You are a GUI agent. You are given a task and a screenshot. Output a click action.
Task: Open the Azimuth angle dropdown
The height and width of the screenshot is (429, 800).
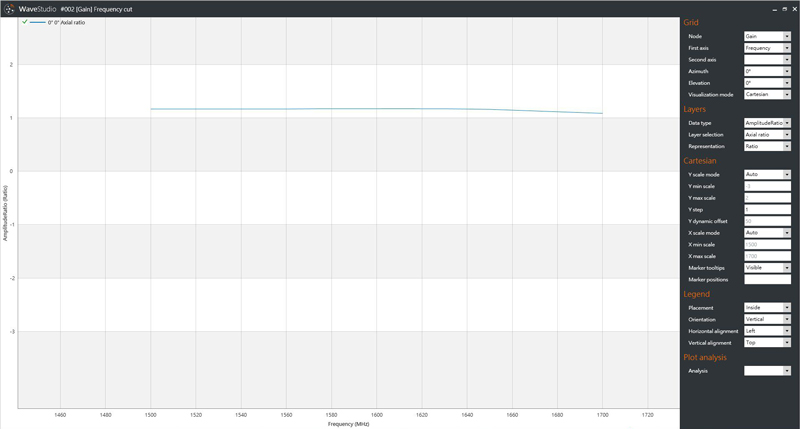pos(767,71)
